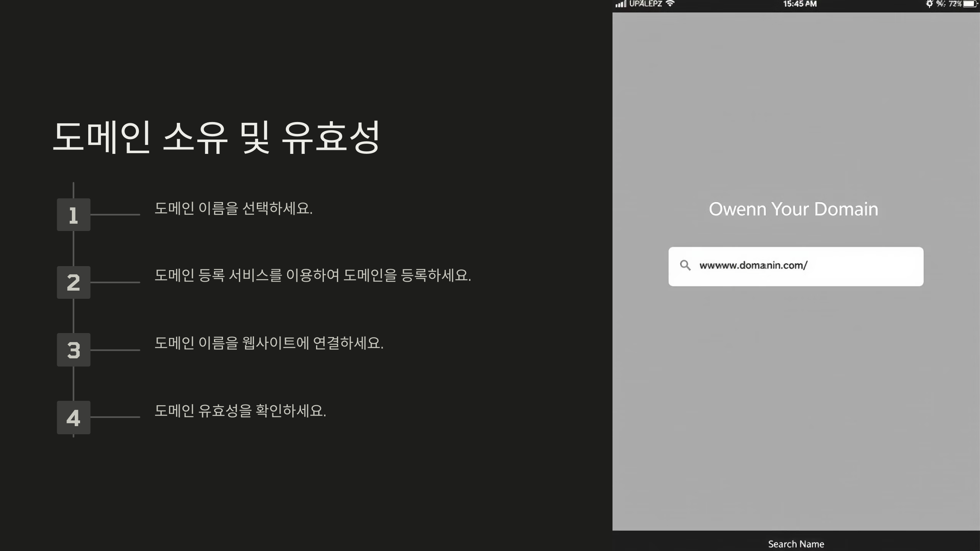Open the Search Name tab
Screen dimensions: 980x551
[795, 543]
